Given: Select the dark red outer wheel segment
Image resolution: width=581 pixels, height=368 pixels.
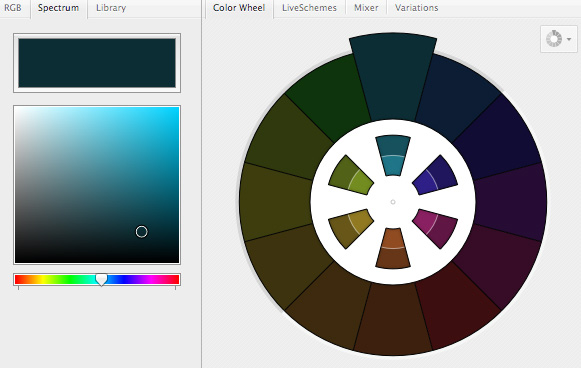Looking at the screenshot, I should (456, 306).
